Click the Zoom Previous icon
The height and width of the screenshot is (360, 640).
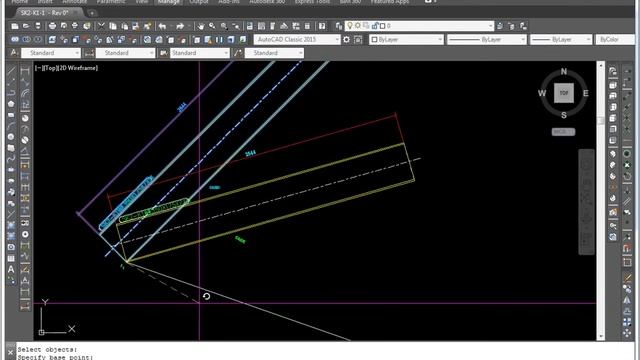point(236,26)
